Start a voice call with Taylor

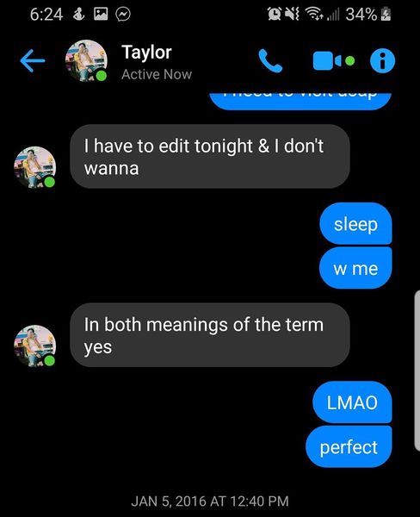coord(270,60)
